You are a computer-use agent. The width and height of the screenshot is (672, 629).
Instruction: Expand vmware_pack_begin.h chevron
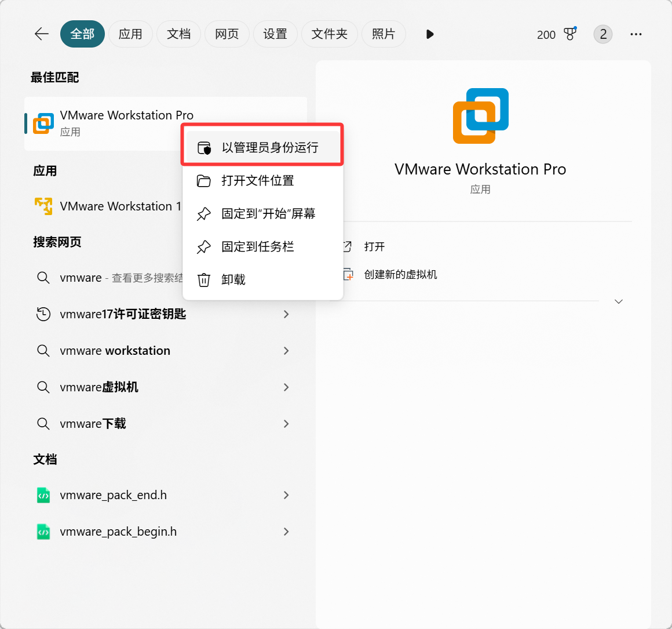point(286,532)
